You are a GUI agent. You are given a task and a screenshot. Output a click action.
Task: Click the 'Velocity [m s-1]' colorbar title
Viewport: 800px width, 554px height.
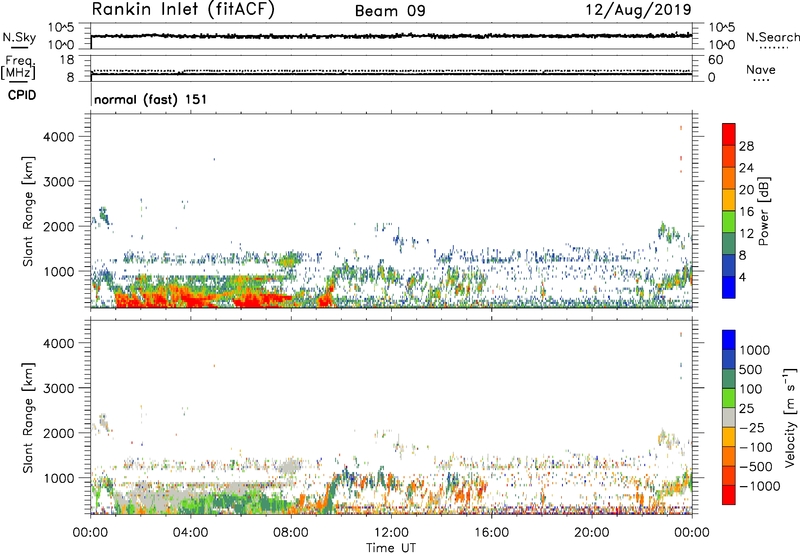pos(790,417)
